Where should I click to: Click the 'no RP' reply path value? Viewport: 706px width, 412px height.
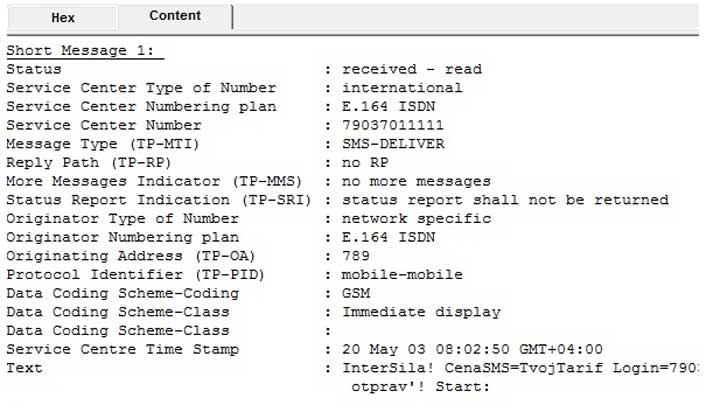click(x=366, y=163)
